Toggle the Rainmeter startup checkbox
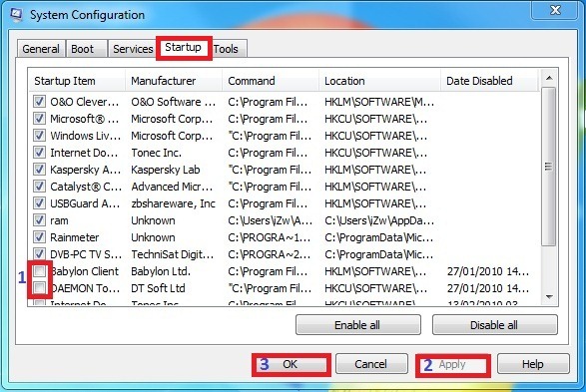 pos(39,237)
